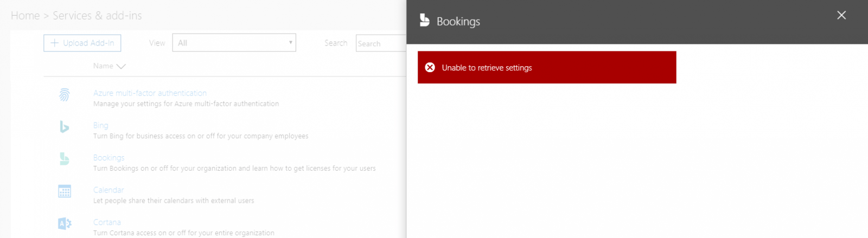
Task: Click the red error X icon
Action: point(430,67)
